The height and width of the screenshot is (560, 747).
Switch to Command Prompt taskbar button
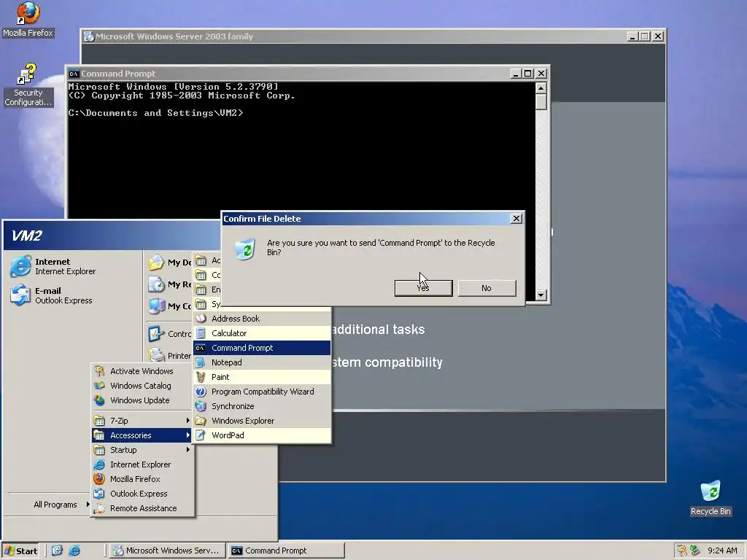[x=286, y=551]
